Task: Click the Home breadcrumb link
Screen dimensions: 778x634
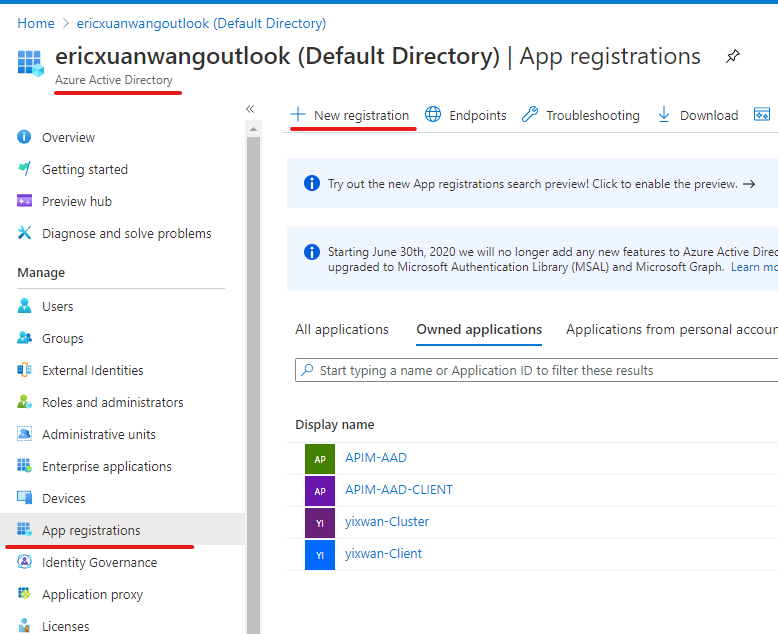Action: (36, 23)
